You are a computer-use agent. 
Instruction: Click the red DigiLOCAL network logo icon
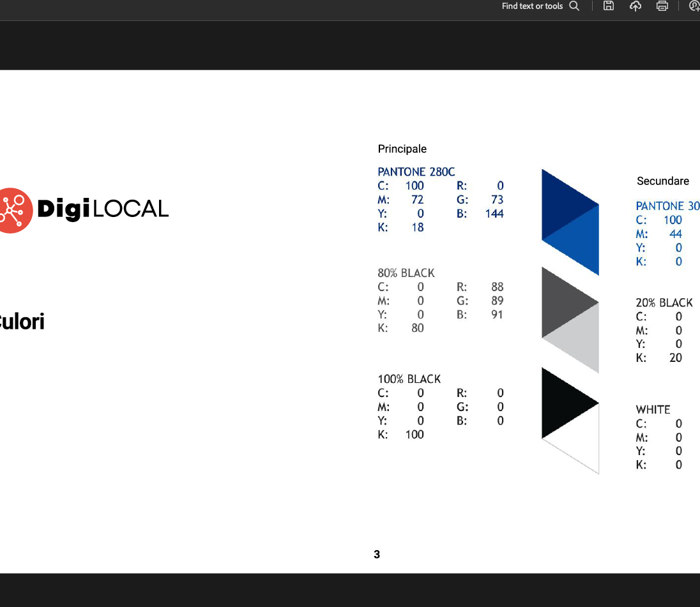14,210
